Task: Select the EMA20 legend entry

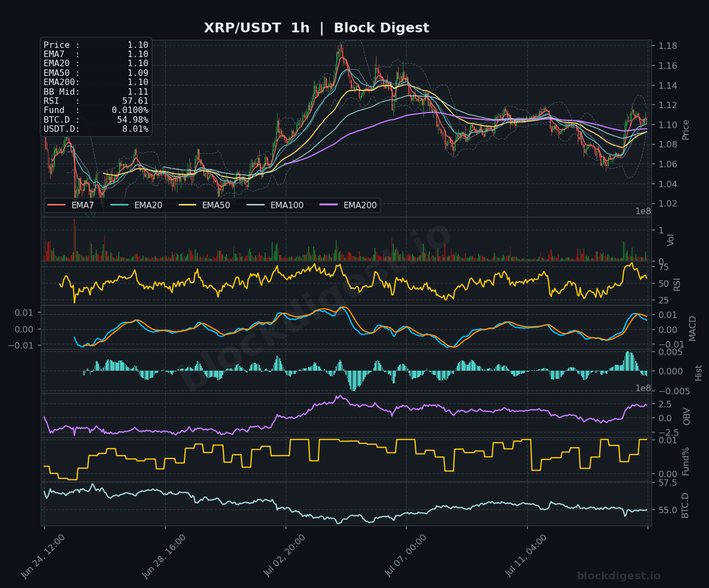Action: click(x=137, y=205)
